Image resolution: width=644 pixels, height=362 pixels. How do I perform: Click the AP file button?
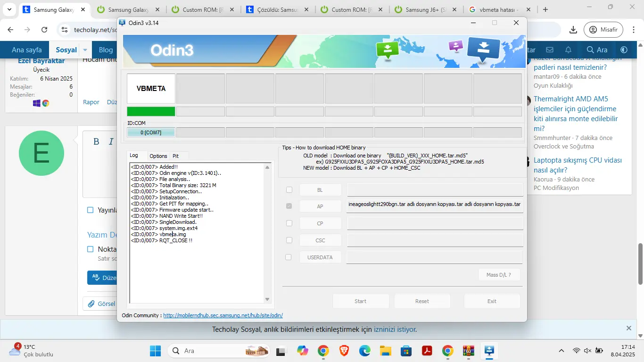[320, 206]
